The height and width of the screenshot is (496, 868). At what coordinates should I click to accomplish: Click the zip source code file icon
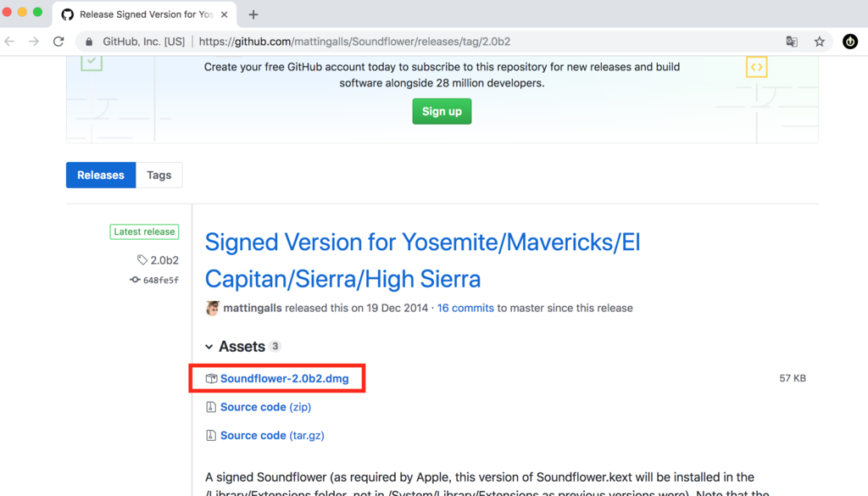pos(211,407)
